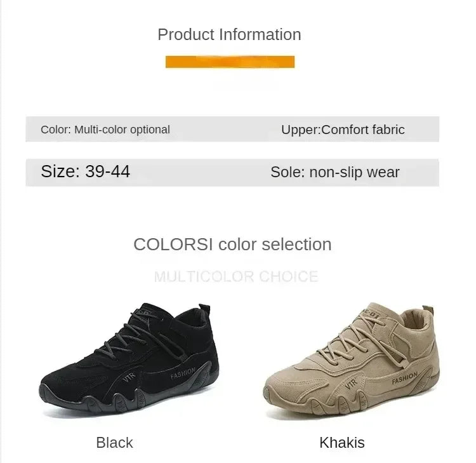Click the laces of the khaki sneaker
Screen dimensions: 476x463
[368, 337]
